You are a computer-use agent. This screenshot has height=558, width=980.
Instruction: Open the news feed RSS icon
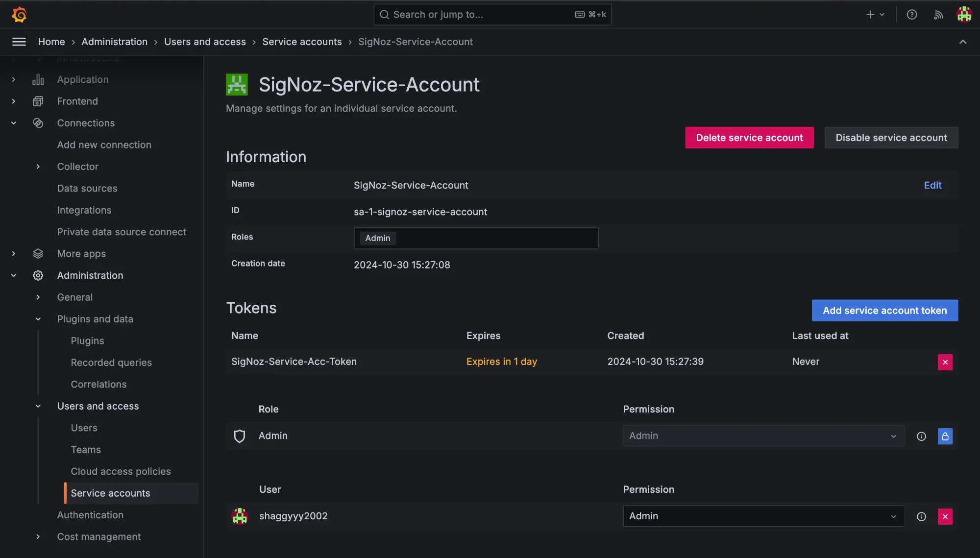(938, 15)
